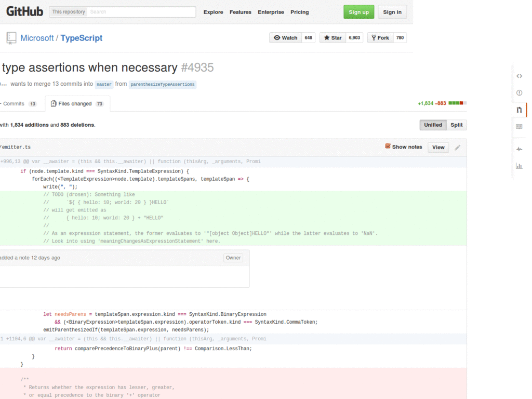The height and width of the screenshot is (399, 532).
Task: Click the +1104,6 hunk header line
Action: pyautogui.click(x=233, y=339)
